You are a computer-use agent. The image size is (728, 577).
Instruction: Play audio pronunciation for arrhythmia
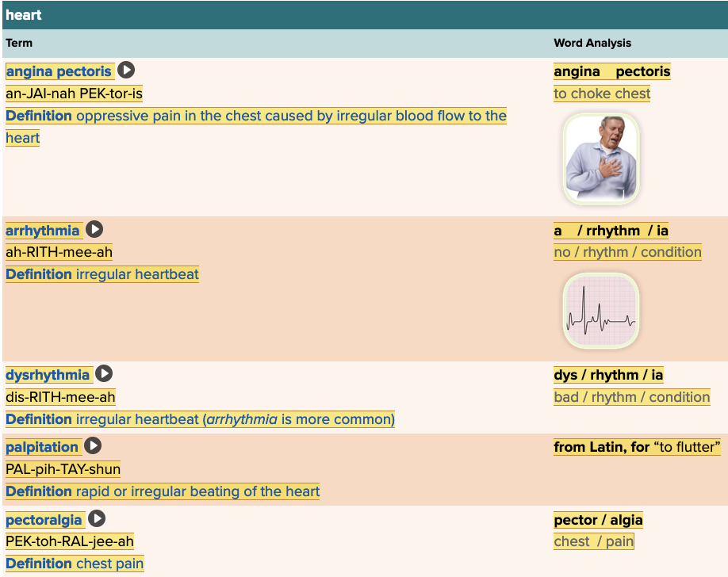pyautogui.click(x=94, y=230)
